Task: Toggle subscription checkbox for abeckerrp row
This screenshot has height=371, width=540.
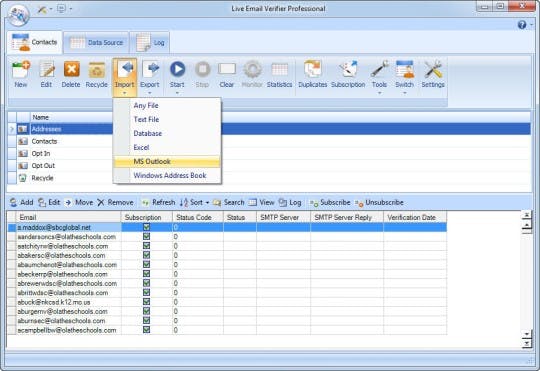Action: tap(146, 274)
